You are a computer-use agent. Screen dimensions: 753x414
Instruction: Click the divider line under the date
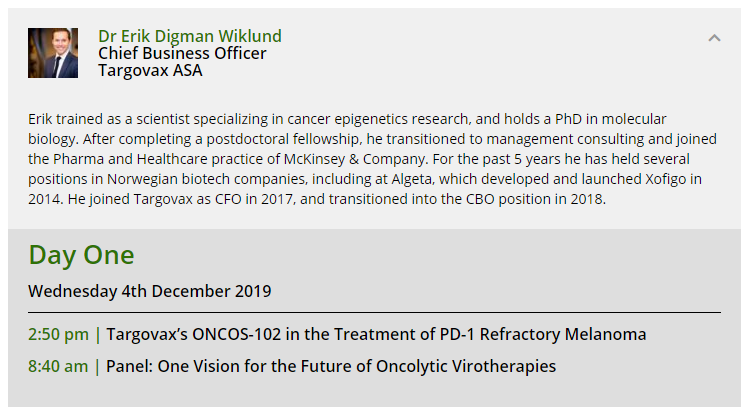[x=374, y=312]
